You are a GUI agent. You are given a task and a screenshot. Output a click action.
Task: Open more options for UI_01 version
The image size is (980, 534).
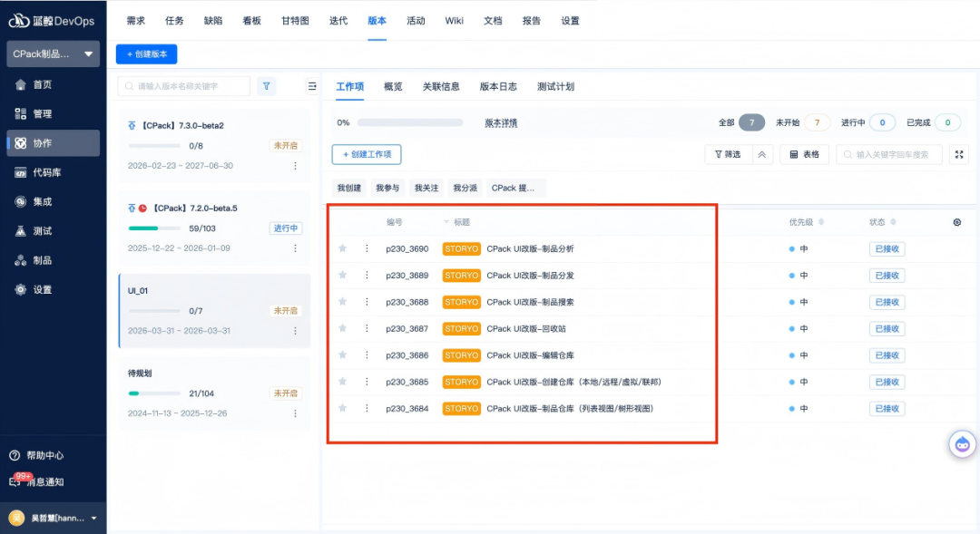click(x=295, y=330)
